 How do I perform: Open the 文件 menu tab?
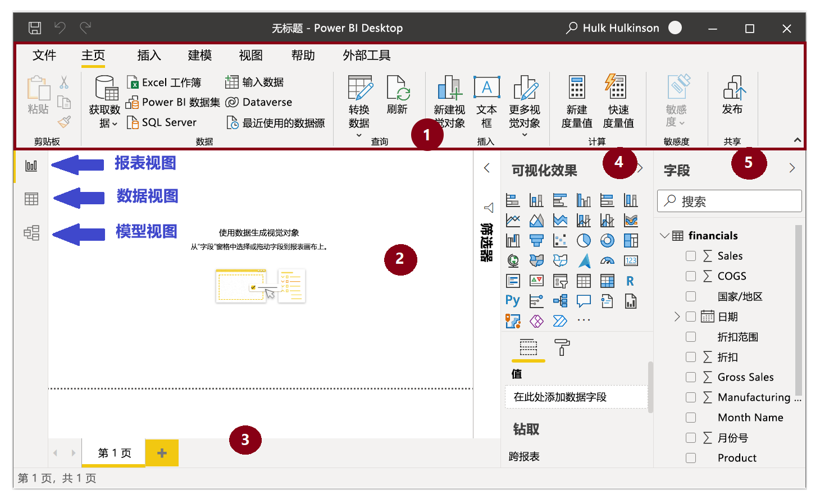click(44, 55)
